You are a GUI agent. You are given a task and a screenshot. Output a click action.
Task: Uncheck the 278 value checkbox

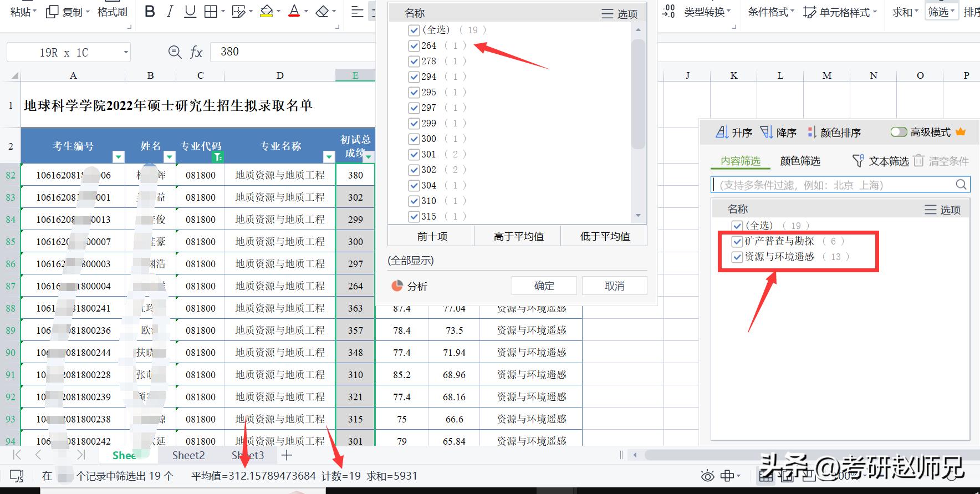pos(414,61)
